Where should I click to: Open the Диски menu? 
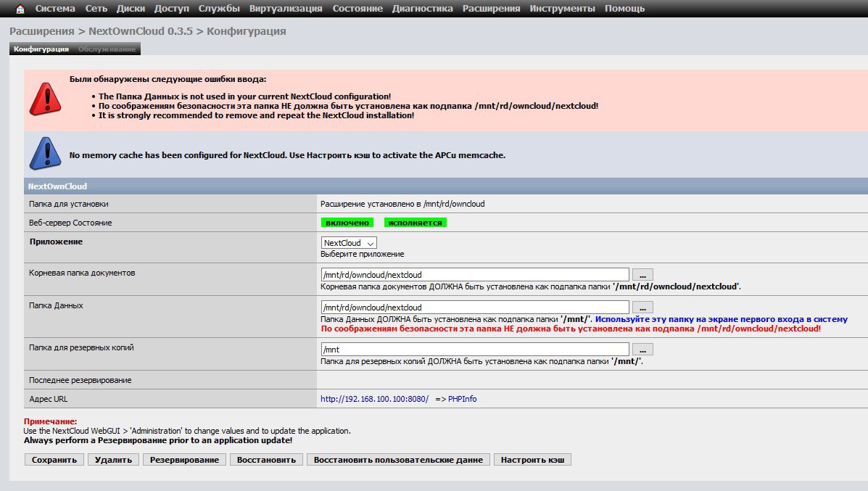pos(131,8)
